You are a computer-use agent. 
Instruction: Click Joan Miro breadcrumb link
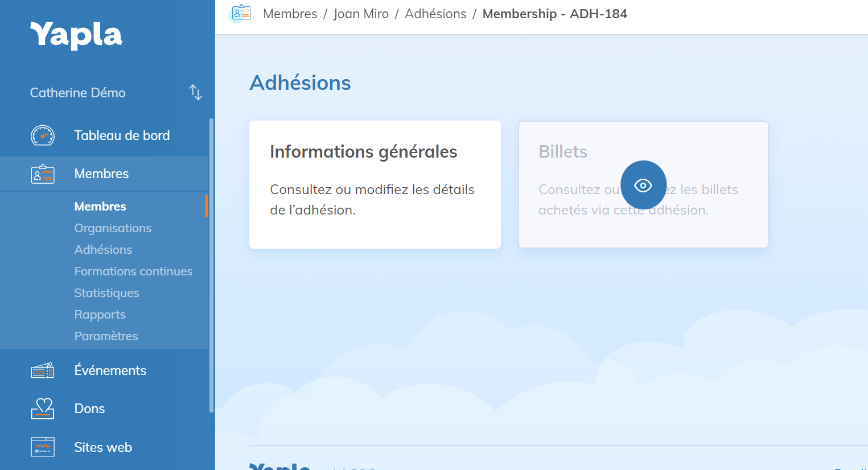pyautogui.click(x=361, y=14)
